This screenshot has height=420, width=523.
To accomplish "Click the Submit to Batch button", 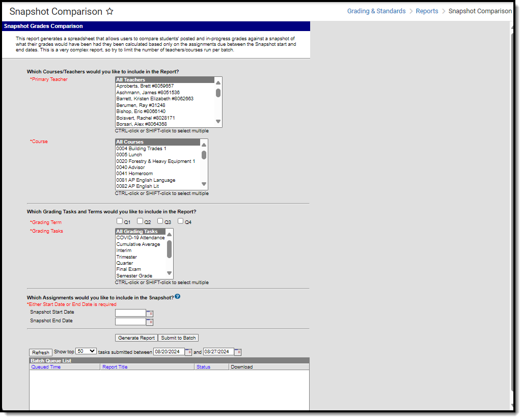I will click(x=178, y=338).
